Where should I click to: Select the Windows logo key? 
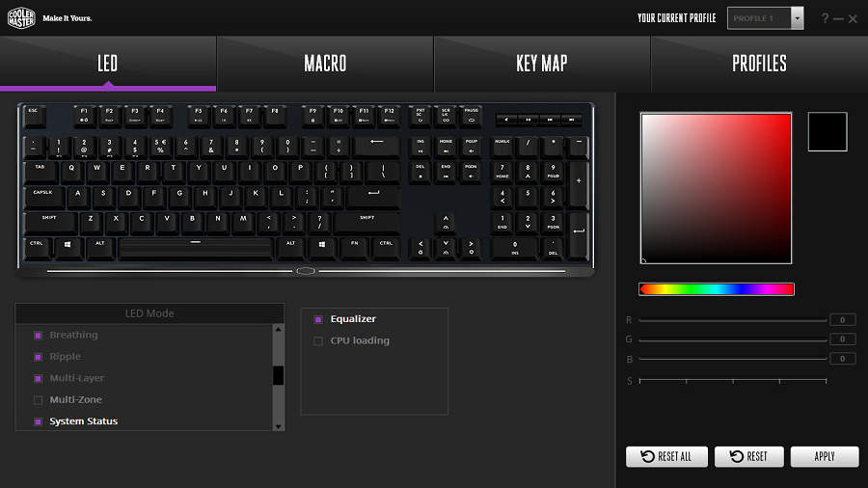[68, 247]
